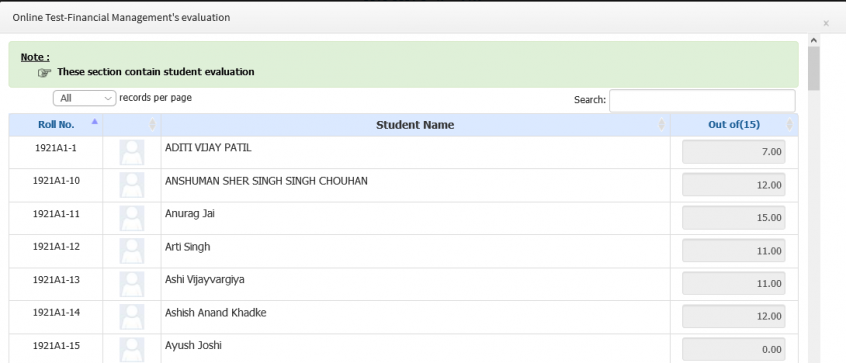Click the Roll No. ascending sort arrow
846x363 pixels.
94,122
